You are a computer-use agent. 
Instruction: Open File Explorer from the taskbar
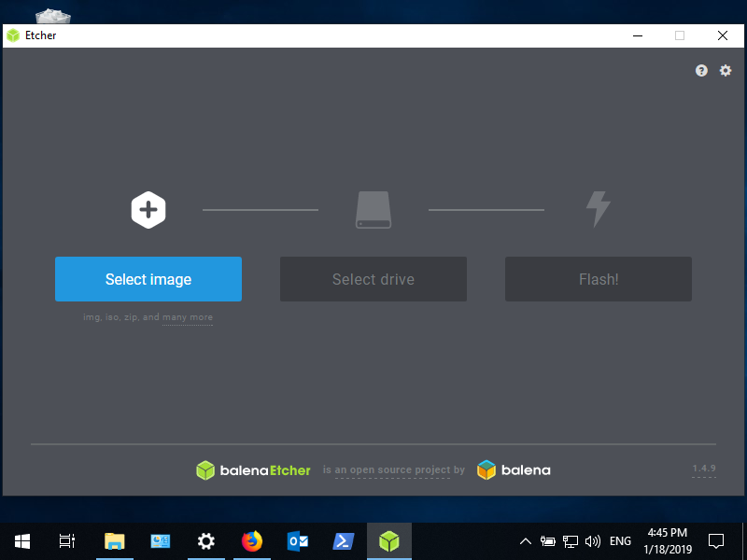(114, 540)
